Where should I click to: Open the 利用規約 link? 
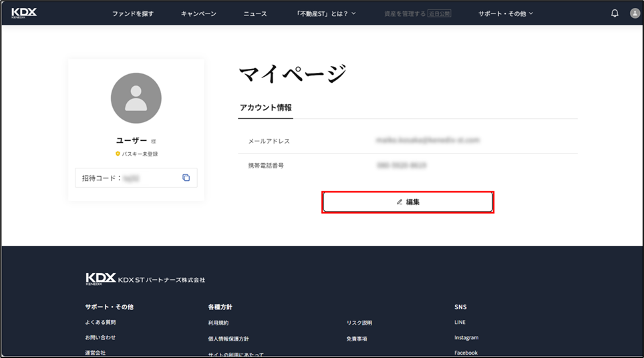click(218, 323)
